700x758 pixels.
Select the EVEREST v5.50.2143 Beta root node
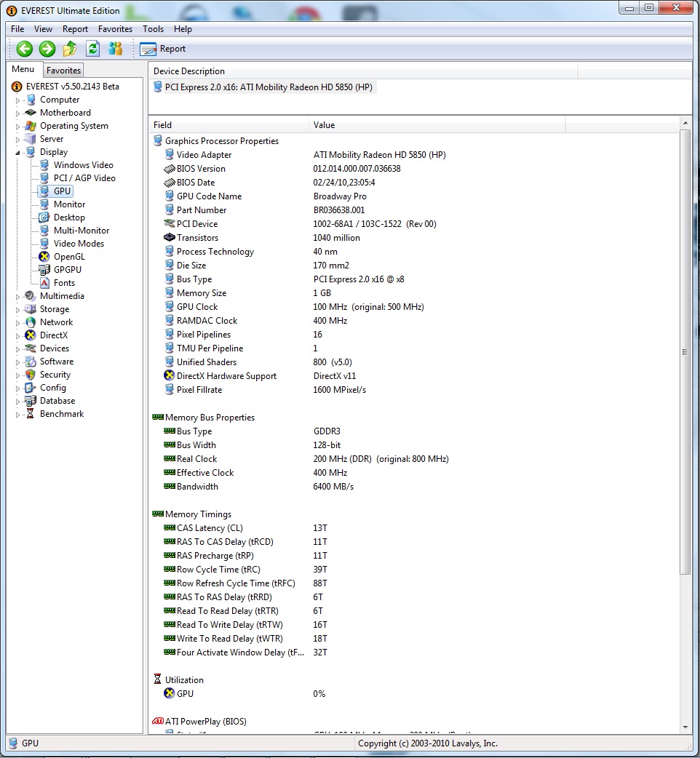click(73, 86)
